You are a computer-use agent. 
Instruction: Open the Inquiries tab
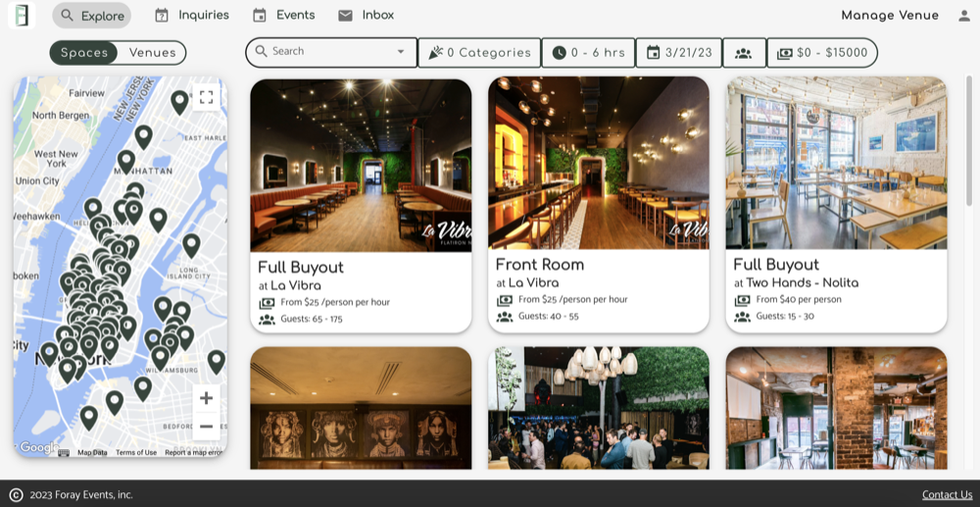click(192, 16)
